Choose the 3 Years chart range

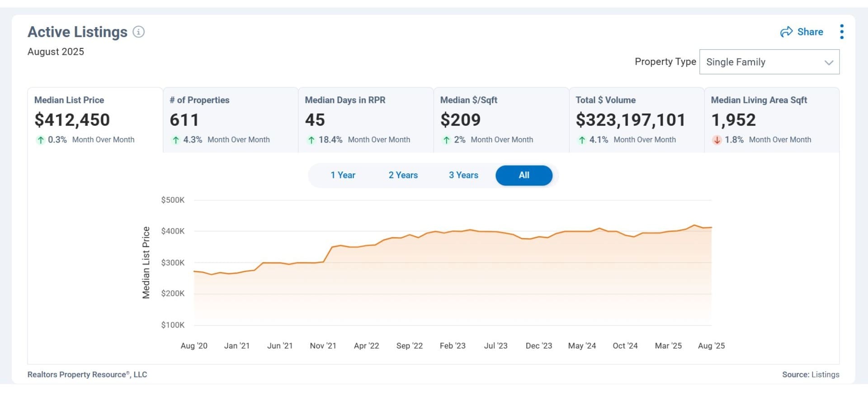point(463,175)
